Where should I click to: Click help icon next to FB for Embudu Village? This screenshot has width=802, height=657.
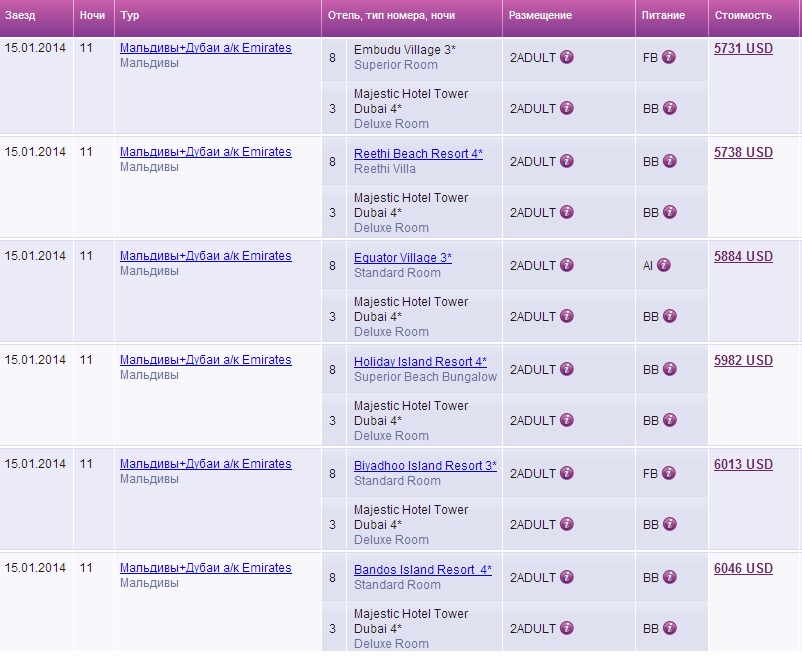tap(669, 57)
